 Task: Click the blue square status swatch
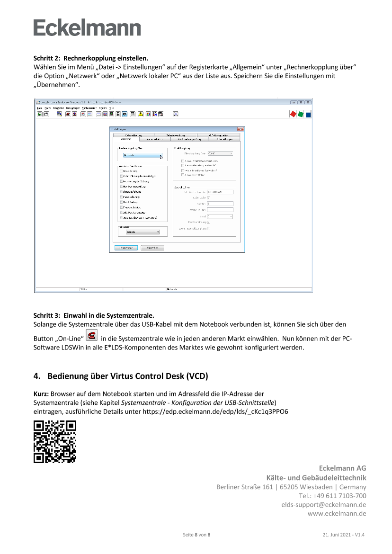point(308,115)
